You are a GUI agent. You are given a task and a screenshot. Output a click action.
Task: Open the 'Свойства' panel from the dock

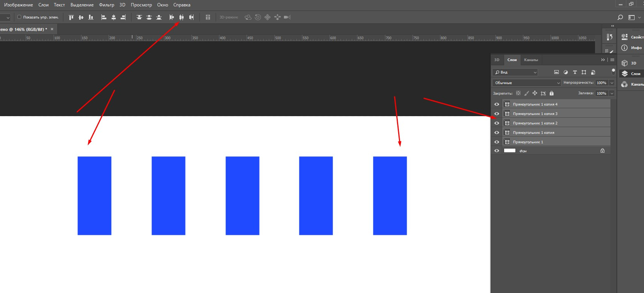[632, 37]
